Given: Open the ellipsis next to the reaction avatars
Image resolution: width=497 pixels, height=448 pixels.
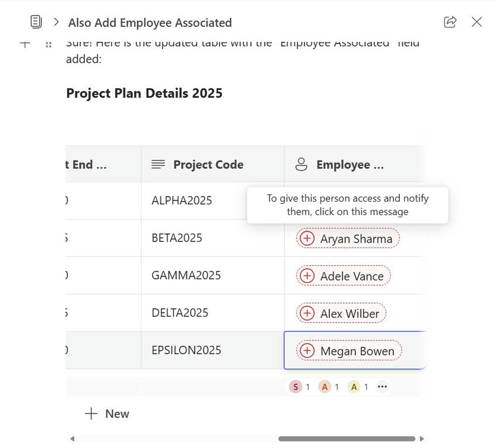Looking at the screenshot, I should [x=383, y=386].
